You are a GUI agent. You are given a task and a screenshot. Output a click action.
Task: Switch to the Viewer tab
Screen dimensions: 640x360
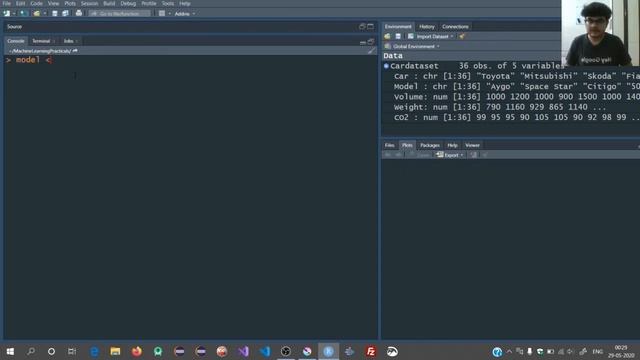tap(472, 145)
